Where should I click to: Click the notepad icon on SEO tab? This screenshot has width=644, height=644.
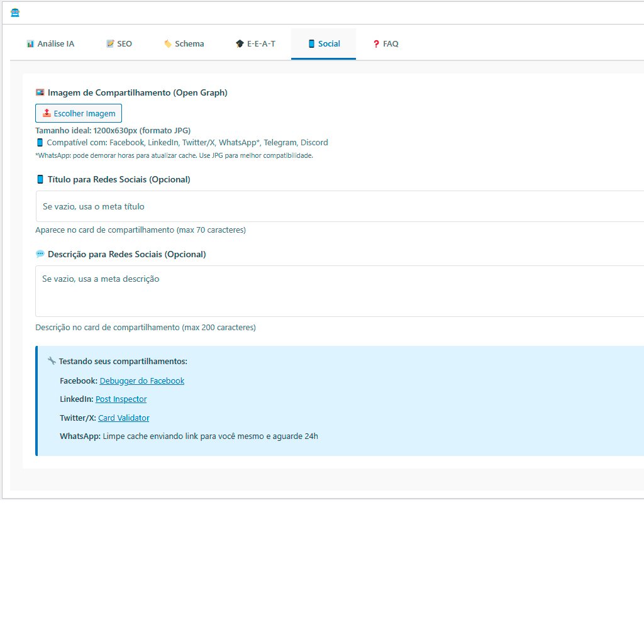(x=110, y=44)
